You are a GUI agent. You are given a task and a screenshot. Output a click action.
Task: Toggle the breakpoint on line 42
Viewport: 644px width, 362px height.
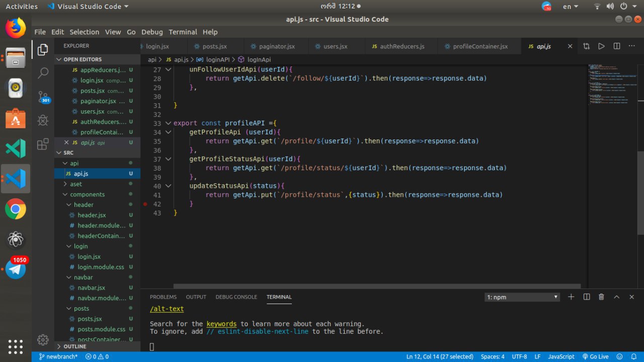point(145,204)
